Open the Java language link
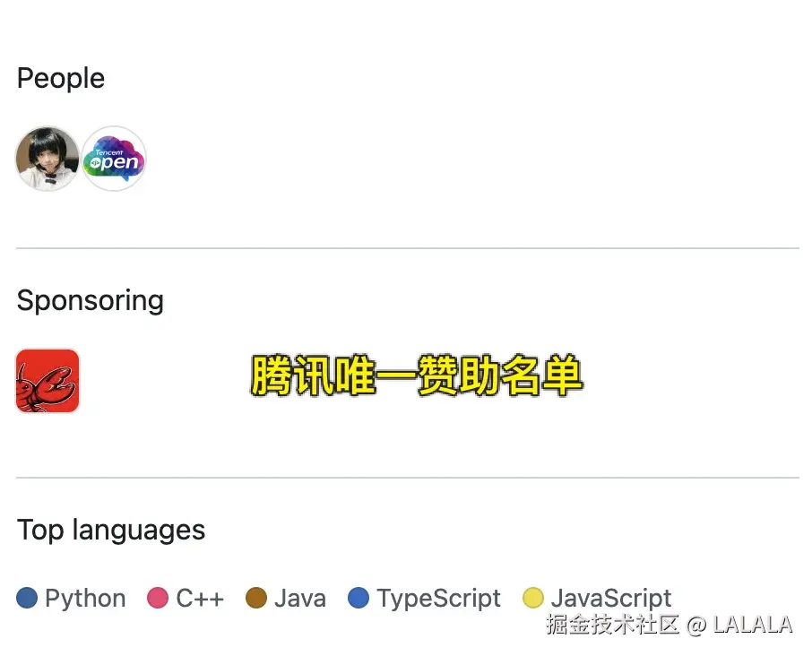The image size is (812, 656). point(300,599)
